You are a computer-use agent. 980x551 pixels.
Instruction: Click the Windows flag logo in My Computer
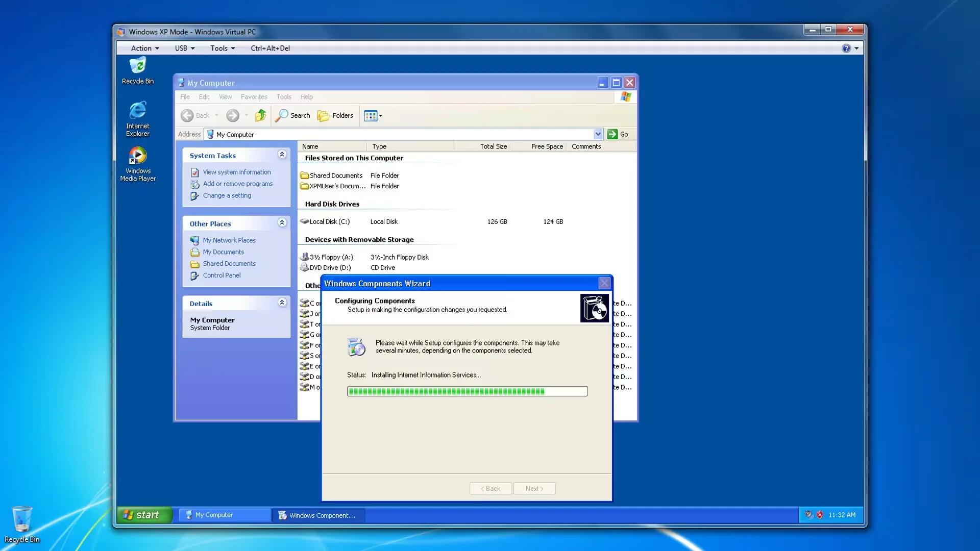(625, 97)
